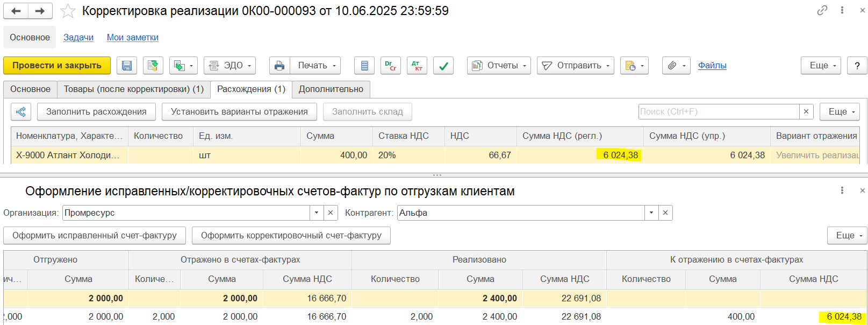868x325 pixels.
Task: Click the Поиск (Ctrl+F) search field
Action: tap(719, 112)
